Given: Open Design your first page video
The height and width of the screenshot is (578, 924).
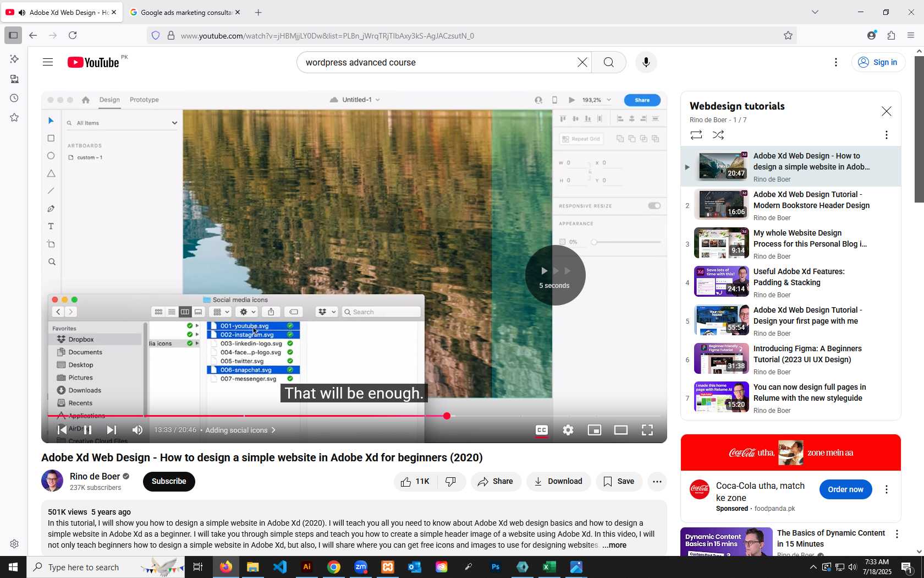Looking at the screenshot, I should [791, 321].
